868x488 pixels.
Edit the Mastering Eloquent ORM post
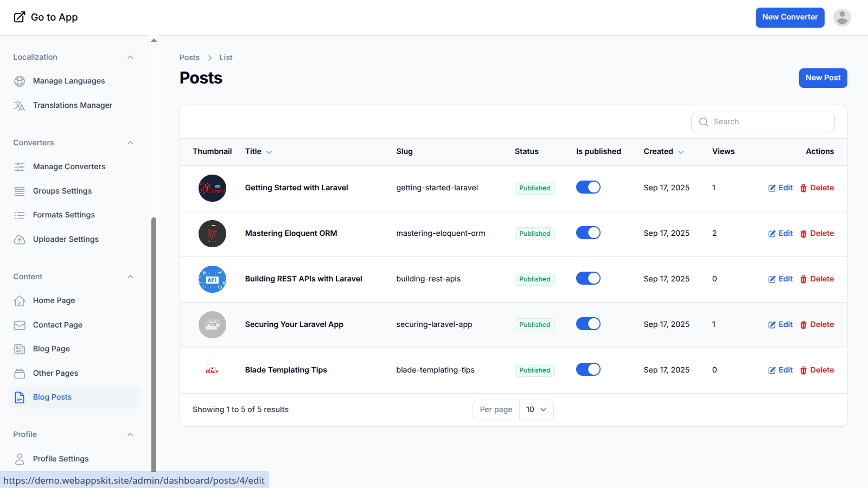pos(780,234)
